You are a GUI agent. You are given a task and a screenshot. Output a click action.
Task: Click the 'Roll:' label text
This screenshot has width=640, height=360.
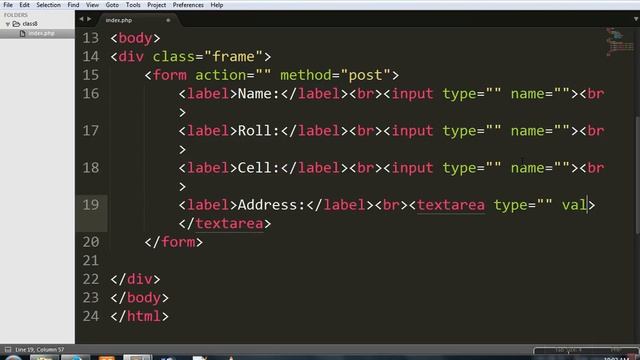click(x=258, y=131)
